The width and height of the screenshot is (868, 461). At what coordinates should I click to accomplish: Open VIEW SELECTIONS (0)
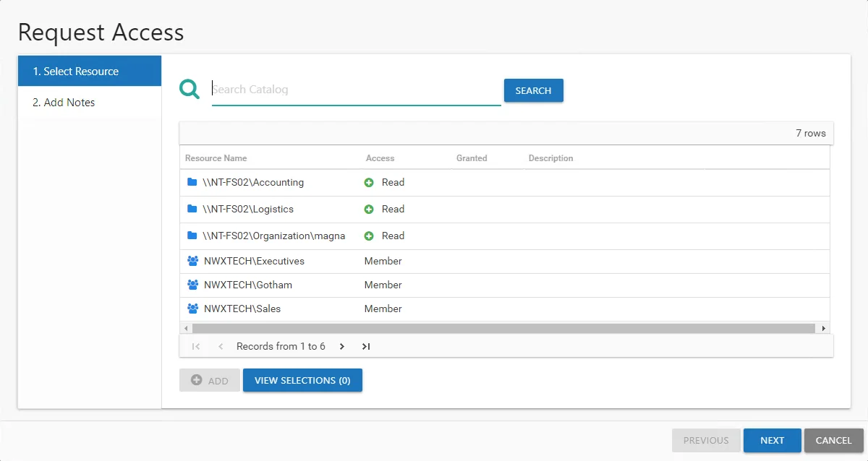(302, 380)
